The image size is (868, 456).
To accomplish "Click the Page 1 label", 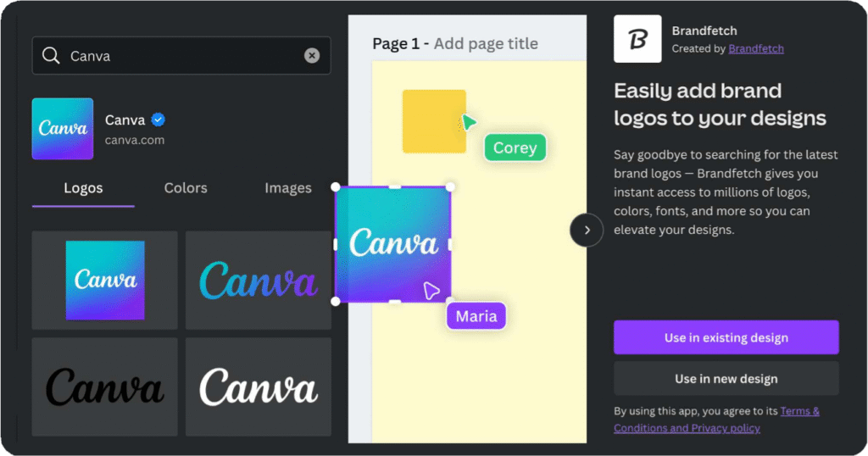I will (x=396, y=44).
